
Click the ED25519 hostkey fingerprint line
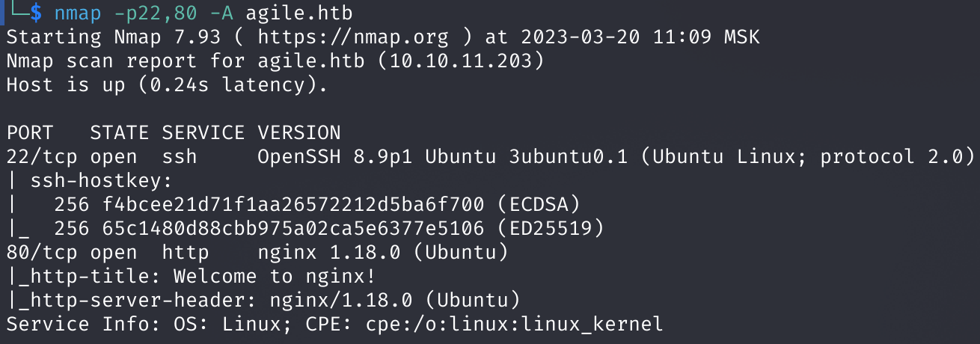tap(305, 228)
